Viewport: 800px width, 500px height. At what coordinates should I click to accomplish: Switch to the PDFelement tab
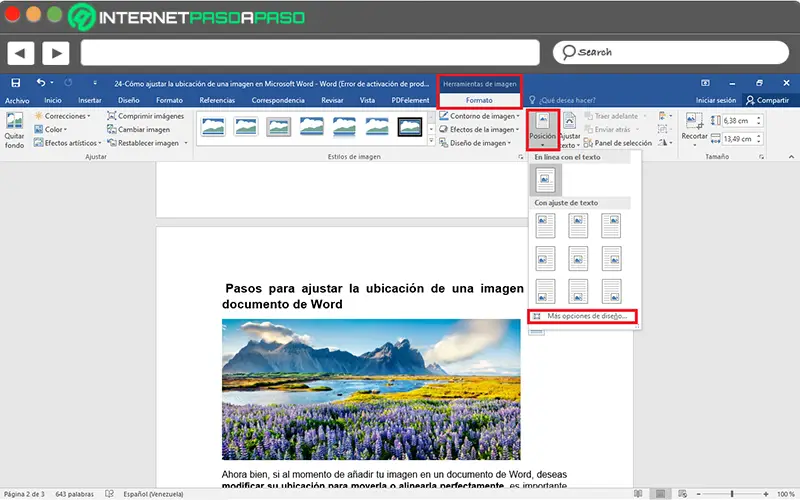[410, 101]
